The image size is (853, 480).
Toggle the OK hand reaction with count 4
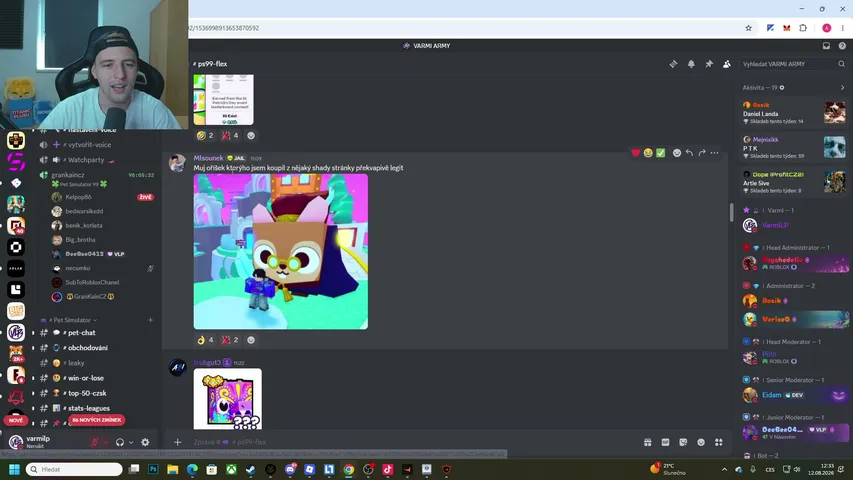205,340
